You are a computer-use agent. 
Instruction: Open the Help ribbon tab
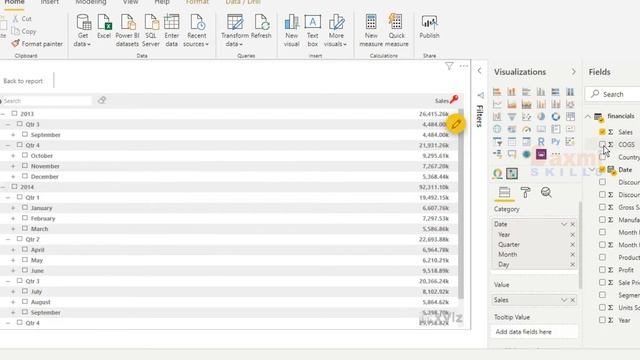[162, 2]
